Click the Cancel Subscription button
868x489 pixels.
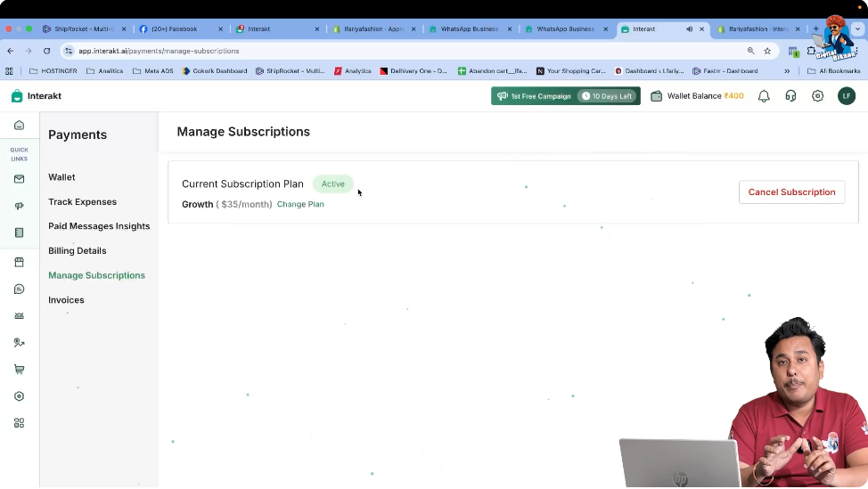791,192
